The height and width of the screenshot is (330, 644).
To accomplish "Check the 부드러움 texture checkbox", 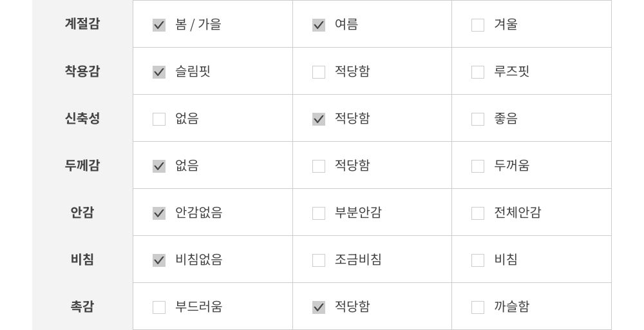I will [159, 307].
